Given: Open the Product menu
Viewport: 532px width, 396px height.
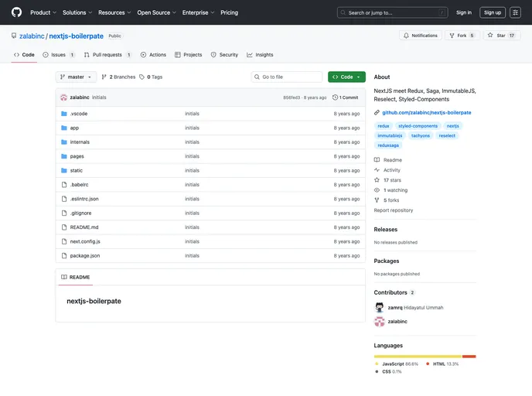Looking at the screenshot, I should coord(43,12).
